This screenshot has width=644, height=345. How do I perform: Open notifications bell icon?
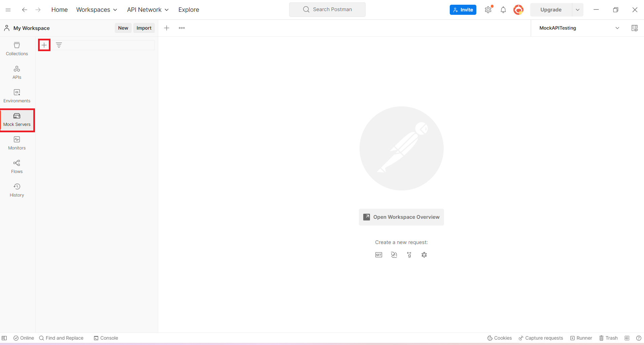pyautogui.click(x=503, y=10)
